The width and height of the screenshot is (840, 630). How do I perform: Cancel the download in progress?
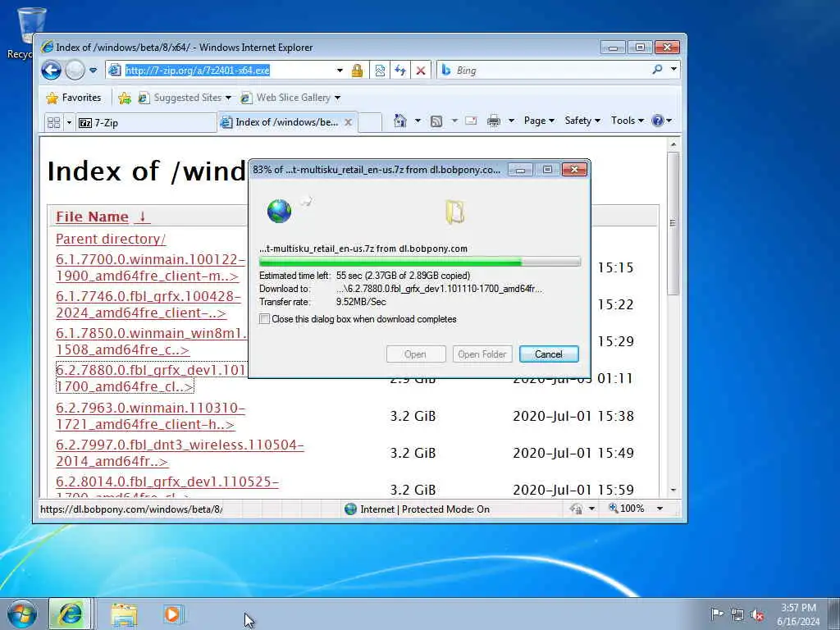pos(549,354)
